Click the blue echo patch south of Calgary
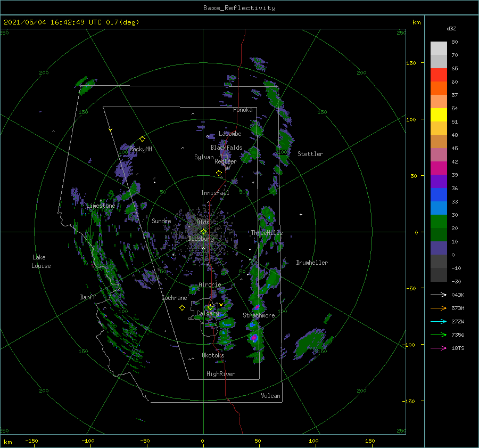 [x=227, y=324]
